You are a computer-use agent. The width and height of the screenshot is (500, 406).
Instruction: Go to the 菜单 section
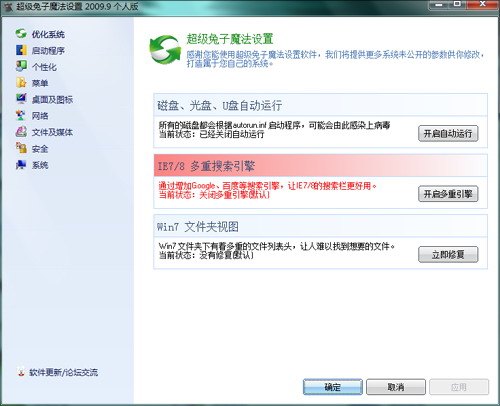40,83
